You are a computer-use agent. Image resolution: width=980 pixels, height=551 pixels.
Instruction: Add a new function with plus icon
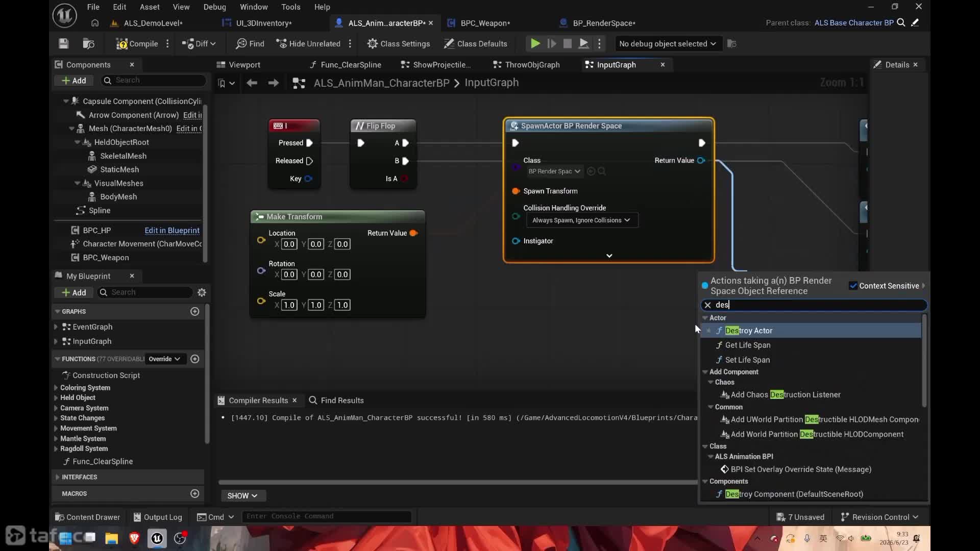click(x=194, y=359)
